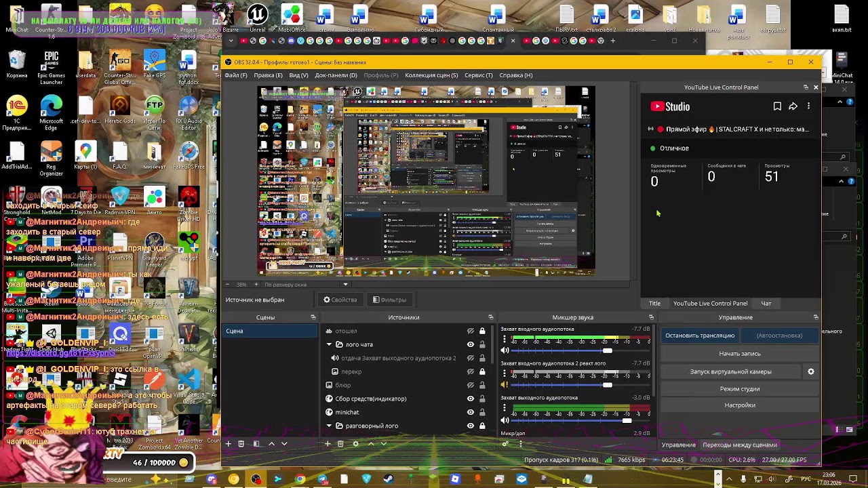Hide the разговорный лого group
The image size is (868, 488).
pos(471,426)
